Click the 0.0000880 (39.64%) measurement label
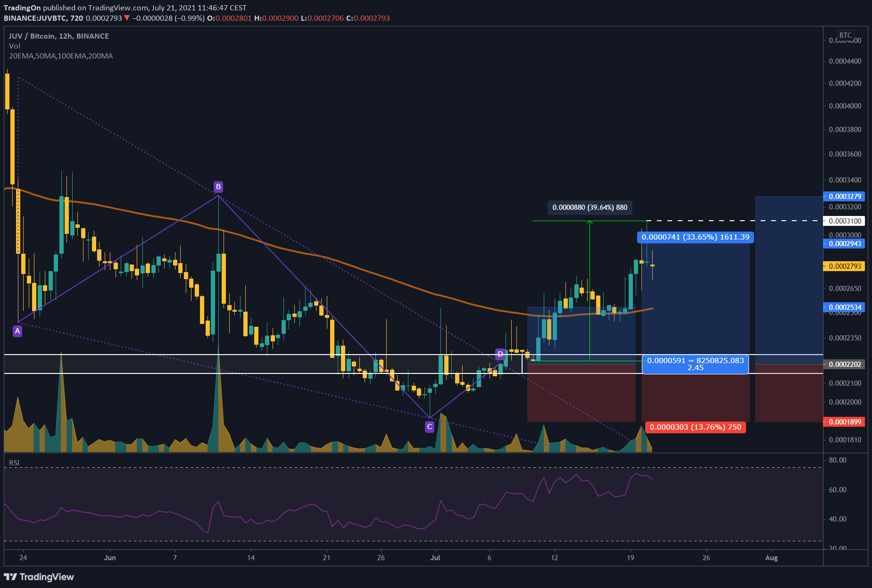 tap(590, 207)
